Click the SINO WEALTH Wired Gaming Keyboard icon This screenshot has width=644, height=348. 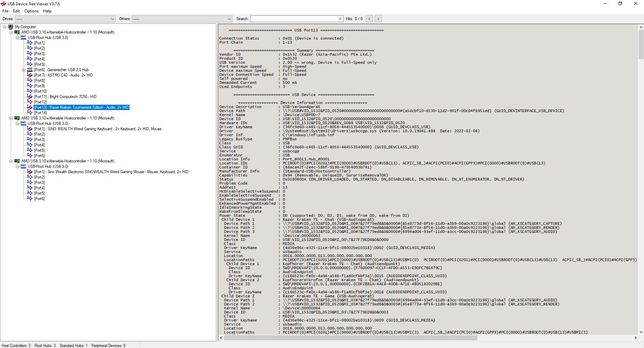[30, 129]
